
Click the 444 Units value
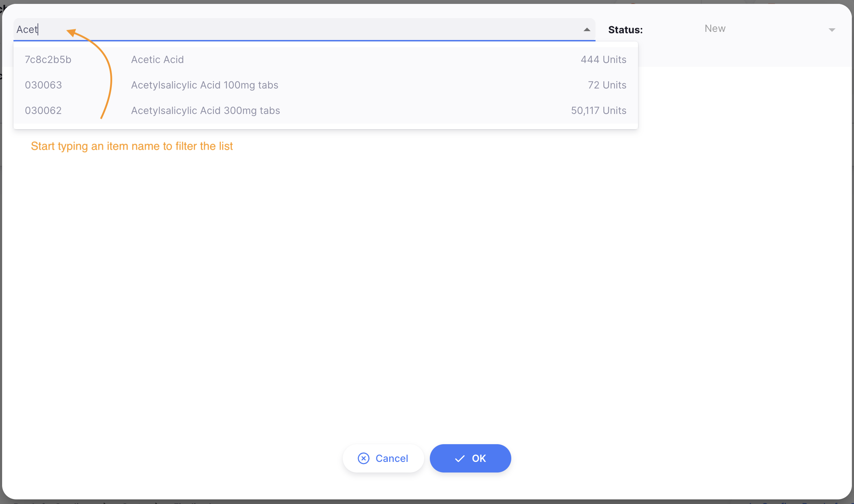603,59
